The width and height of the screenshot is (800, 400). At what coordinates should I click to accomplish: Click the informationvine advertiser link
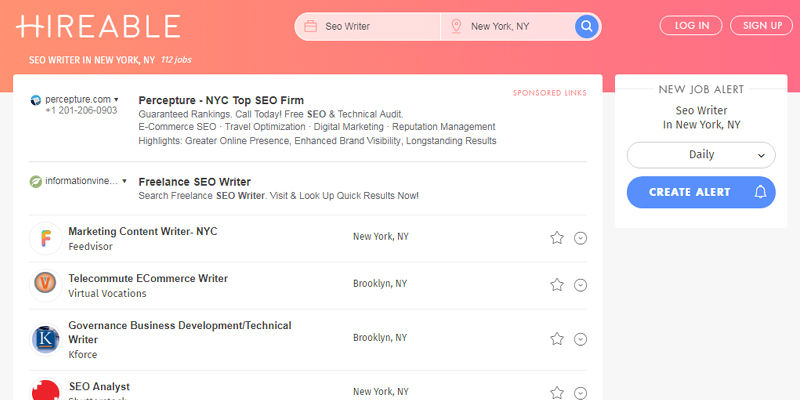(x=82, y=181)
